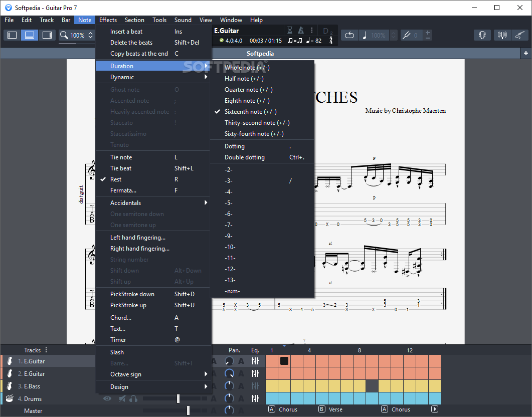The width and height of the screenshot is (532, 417).
Task: Click the tempo 82 display
Action: coord(314,41)
